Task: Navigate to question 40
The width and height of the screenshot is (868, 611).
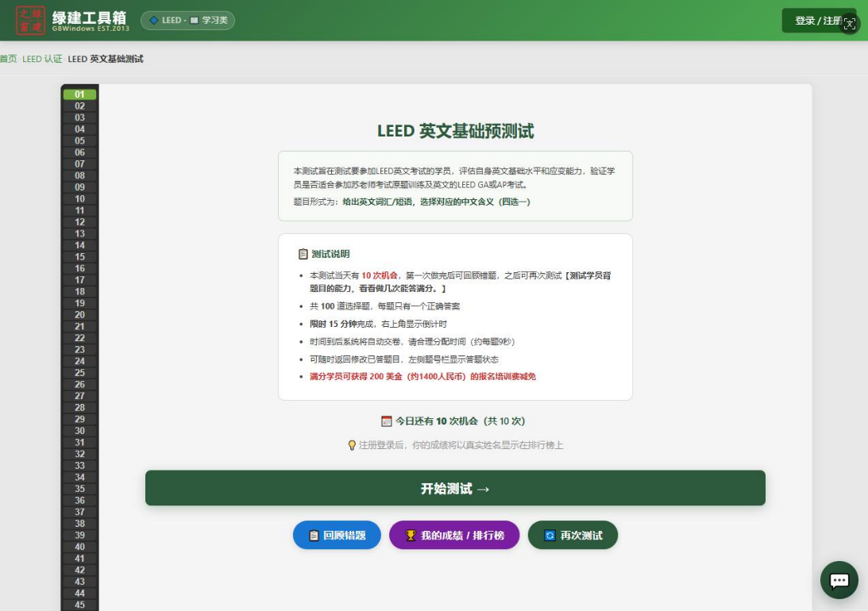Action: pos(79,548)
